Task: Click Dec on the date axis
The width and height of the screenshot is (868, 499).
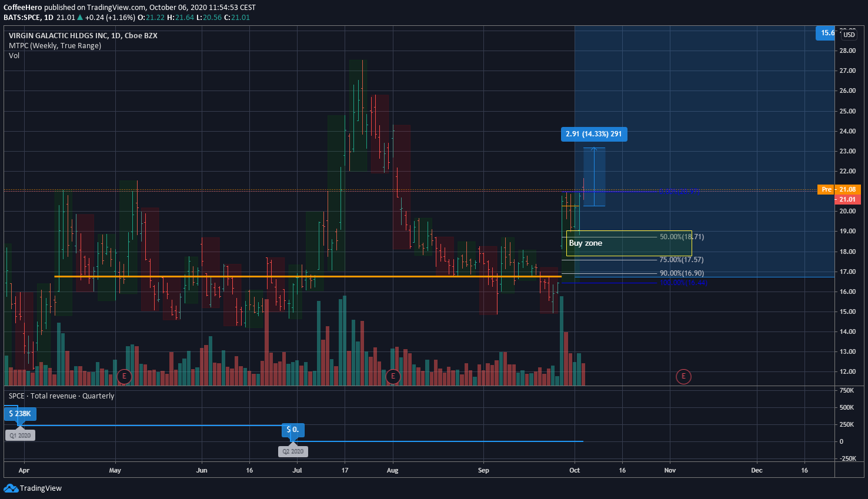Action: point(757,470)
